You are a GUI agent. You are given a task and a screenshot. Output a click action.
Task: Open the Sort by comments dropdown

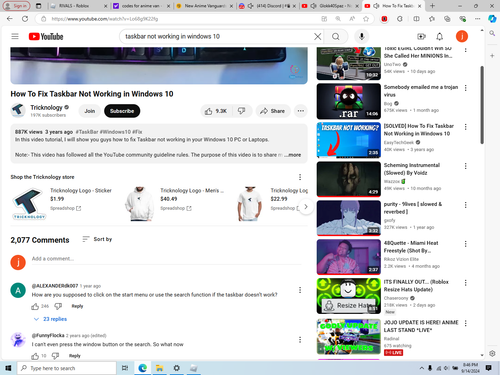coord(97,239)
